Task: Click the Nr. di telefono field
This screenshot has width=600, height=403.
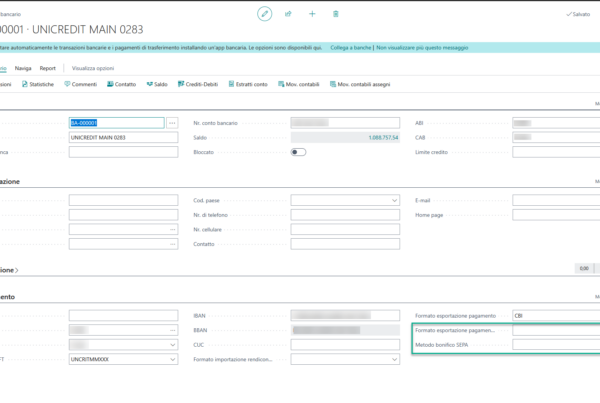Action: point(345,215)
